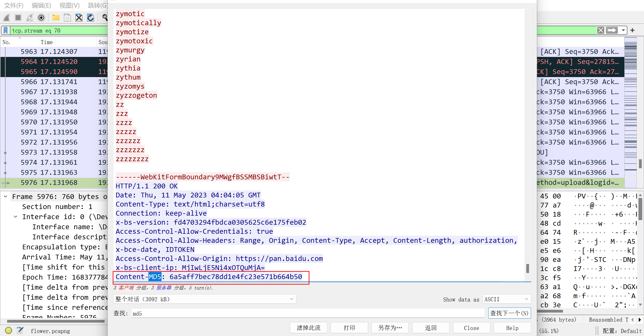Clear the display filter with X icon
The width and height of the screenshot is (644, 336).
(x=601, y=30)
